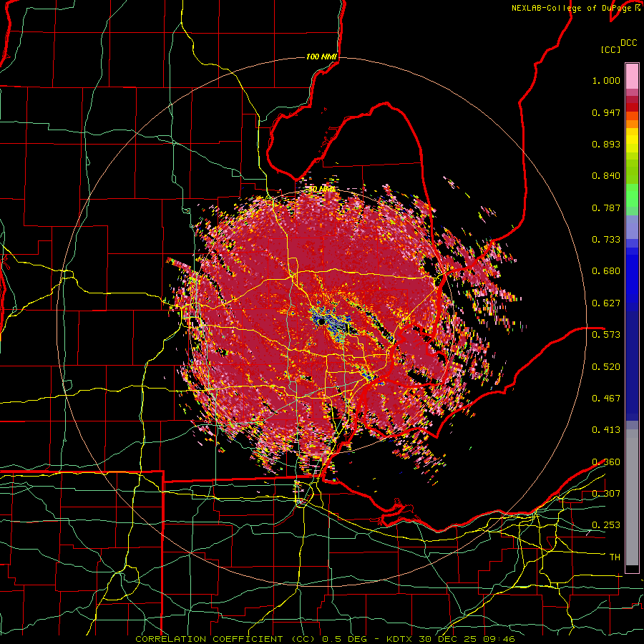Click the 50 NMI range ring label
Screen dimensions: 644x644
point(321,190)
